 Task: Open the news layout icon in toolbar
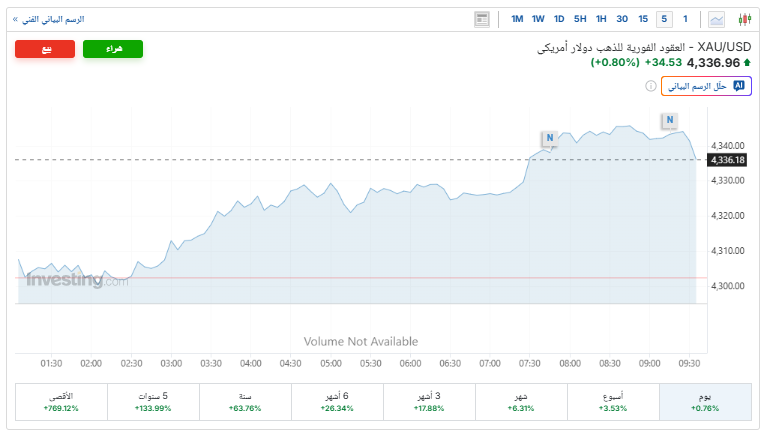482,19
